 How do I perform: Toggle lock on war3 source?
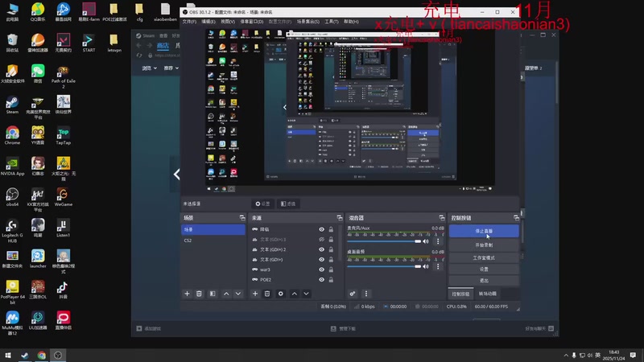pos(331,269)
